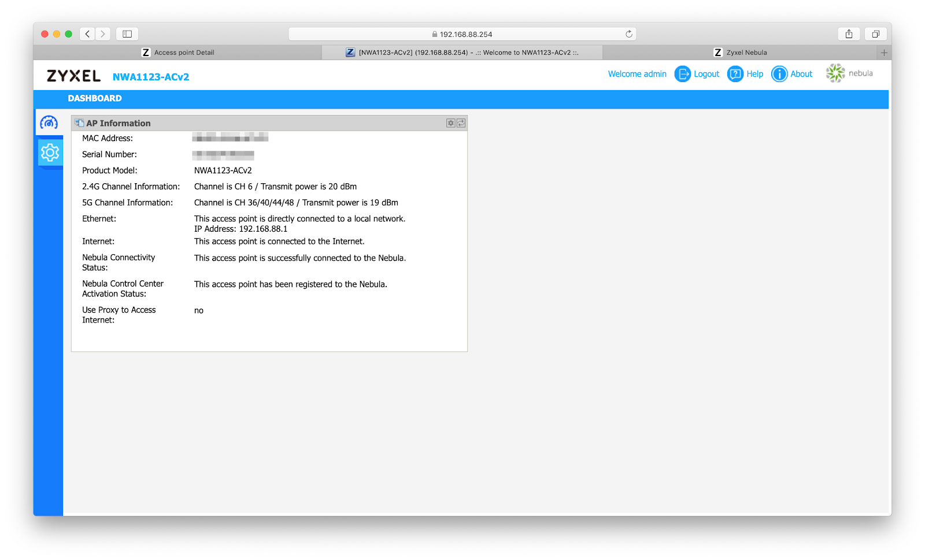Viewport: 925px width, 560px height.
Task: Click the Internet label
Action: (x=98, y=242)
